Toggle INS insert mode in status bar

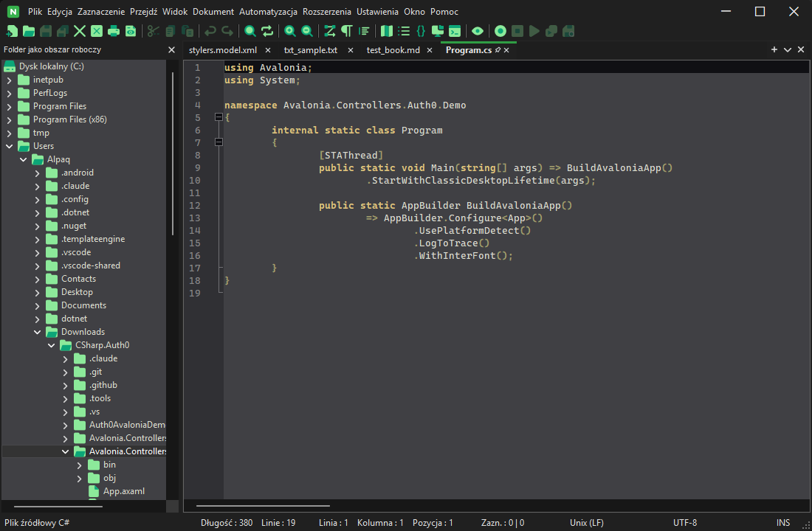[783, 523]
